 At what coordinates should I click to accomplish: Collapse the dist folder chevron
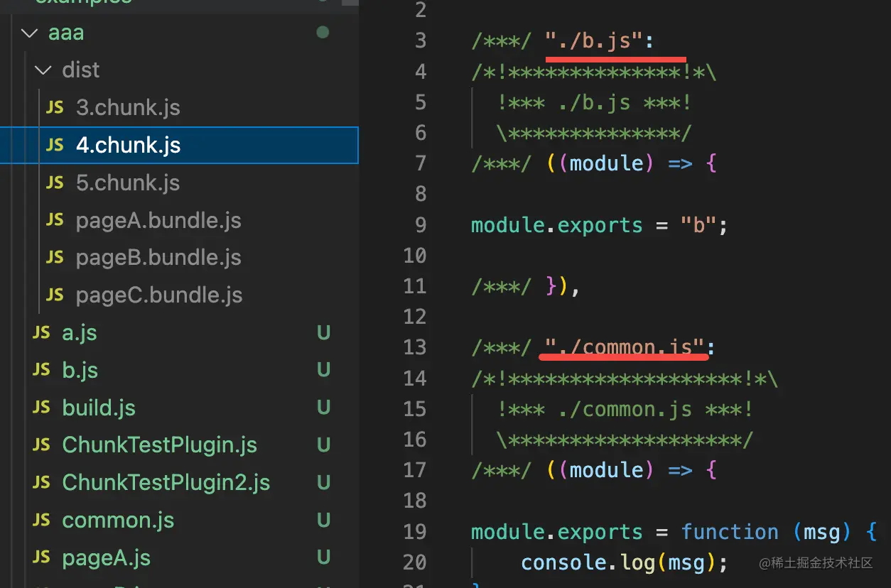(43, 70)
